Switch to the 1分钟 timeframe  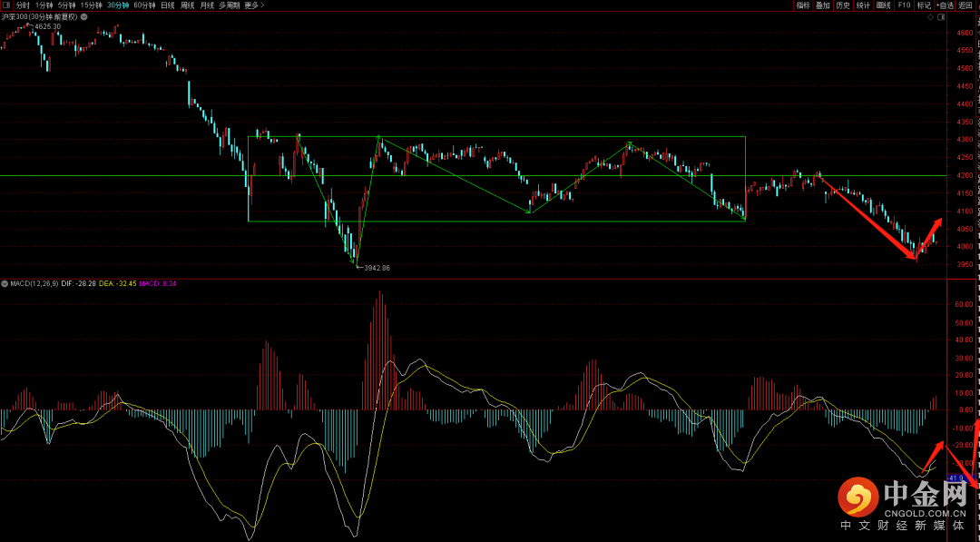pyautogui.click(x=44, y=5)
